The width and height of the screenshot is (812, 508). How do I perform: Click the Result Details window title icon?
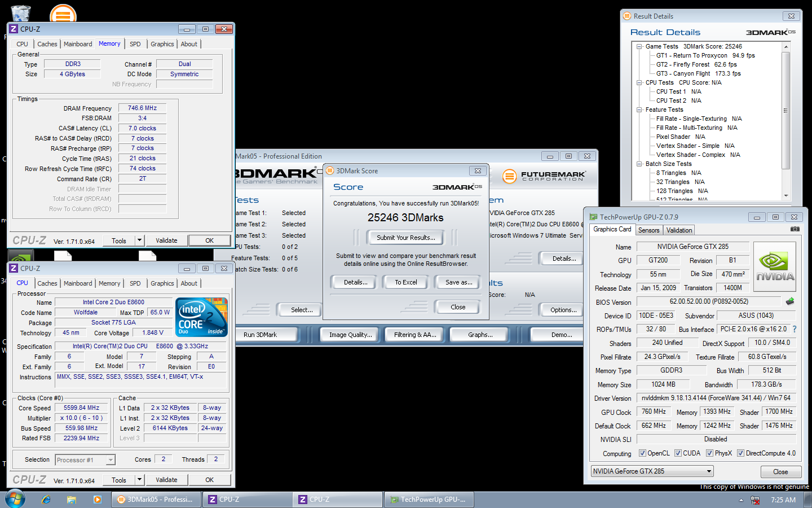626,16
